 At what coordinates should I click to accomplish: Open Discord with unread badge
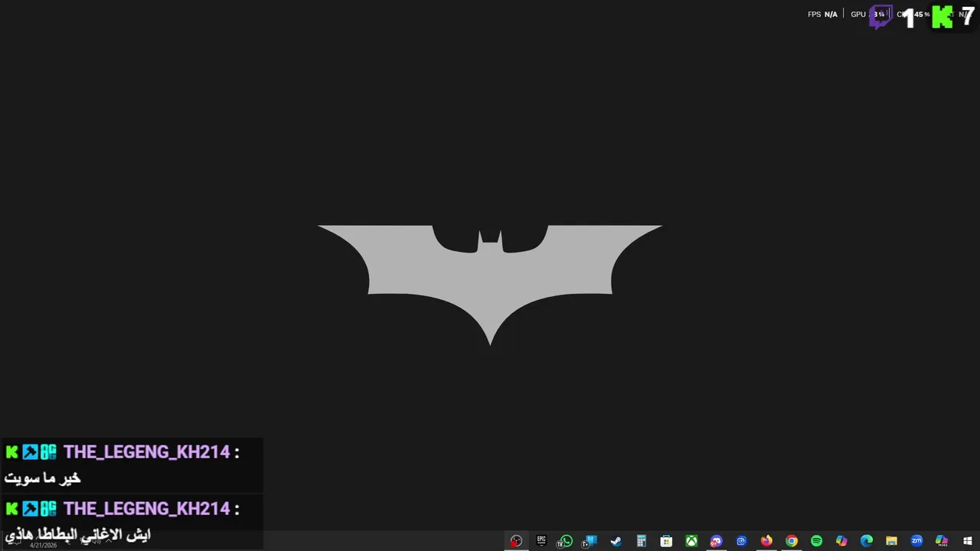716,541
